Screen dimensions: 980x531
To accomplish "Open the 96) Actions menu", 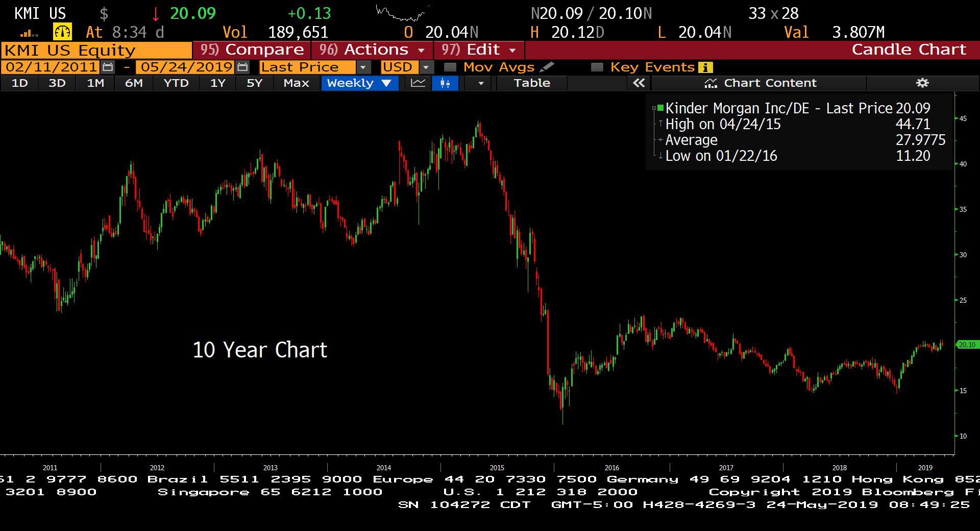I will pyautogui.click(x=372, y=50).
